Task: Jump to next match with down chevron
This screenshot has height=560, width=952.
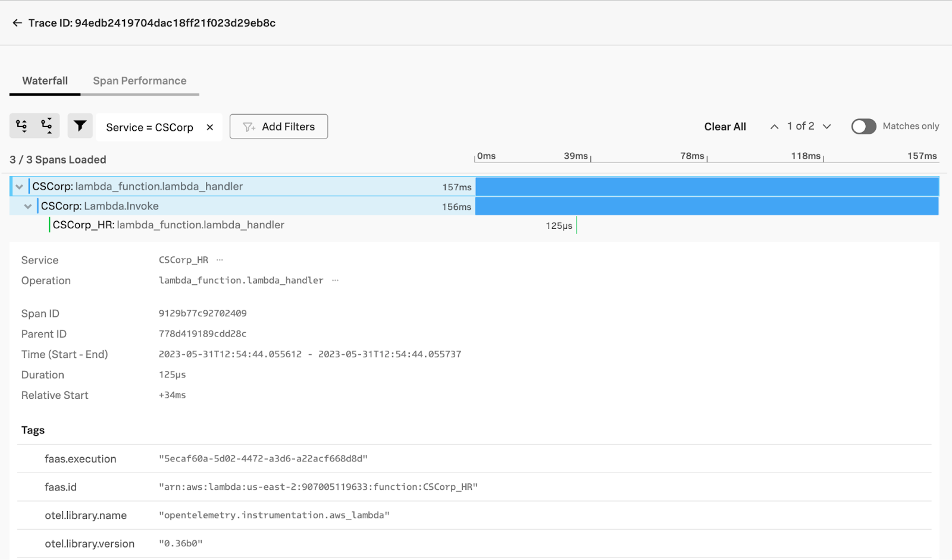Action: (826, 127)
